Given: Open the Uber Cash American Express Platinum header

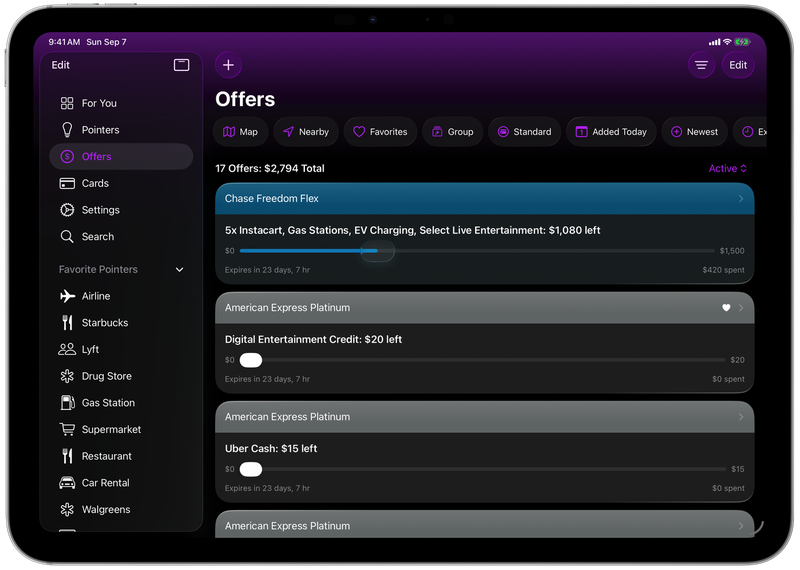Looking at the screenshot, I should pyautogui.click(x=485, y=417).
